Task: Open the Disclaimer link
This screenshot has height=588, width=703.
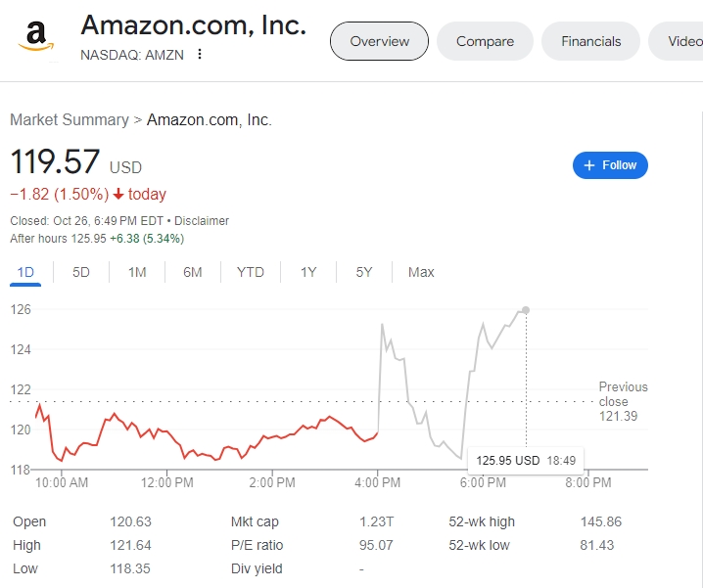Action: click(x=202, y=221)
